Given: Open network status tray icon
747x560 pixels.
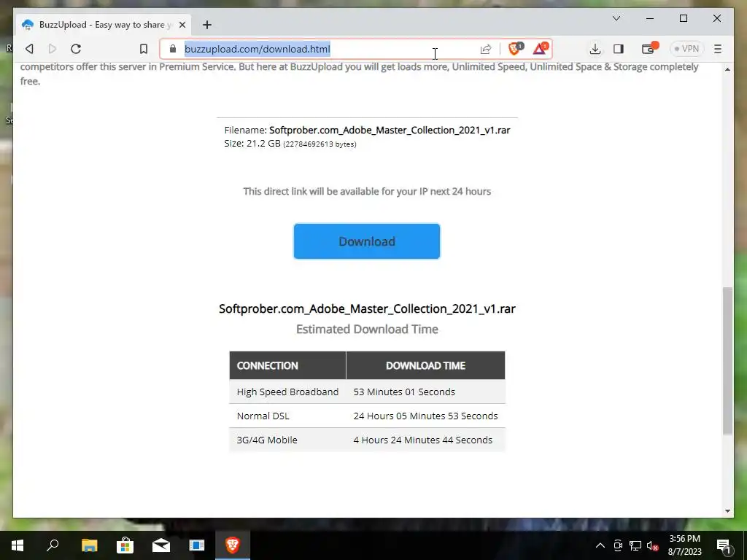Looking at the screenshot, I should click(635, 545).
